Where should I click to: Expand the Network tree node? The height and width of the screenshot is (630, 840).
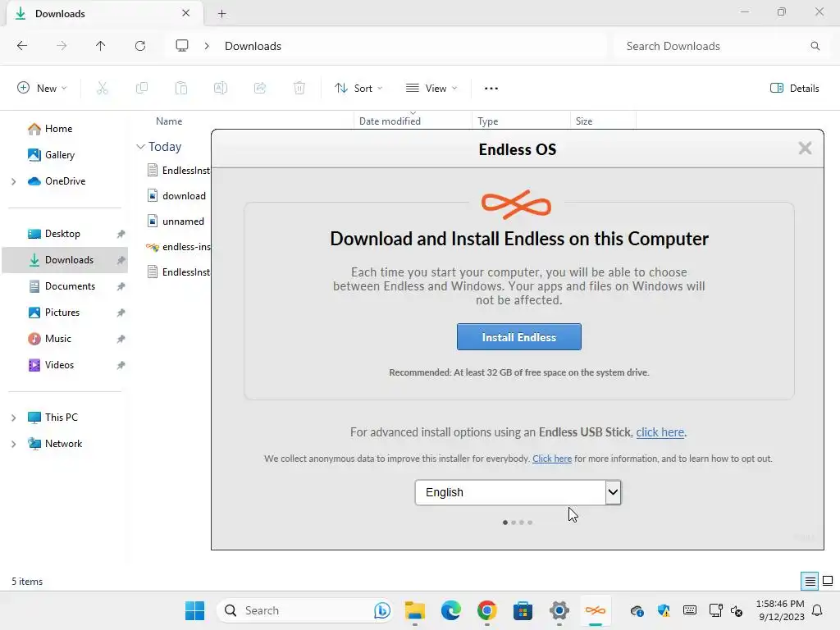tap(13, 444)
